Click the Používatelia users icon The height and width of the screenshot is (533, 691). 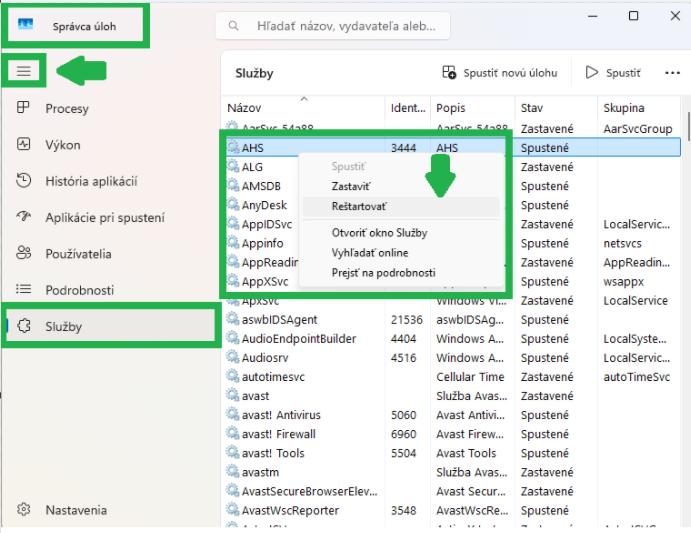click(24, 254)
